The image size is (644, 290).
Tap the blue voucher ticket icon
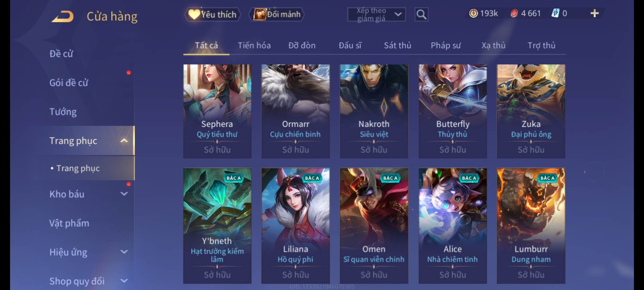coord(555,13)
